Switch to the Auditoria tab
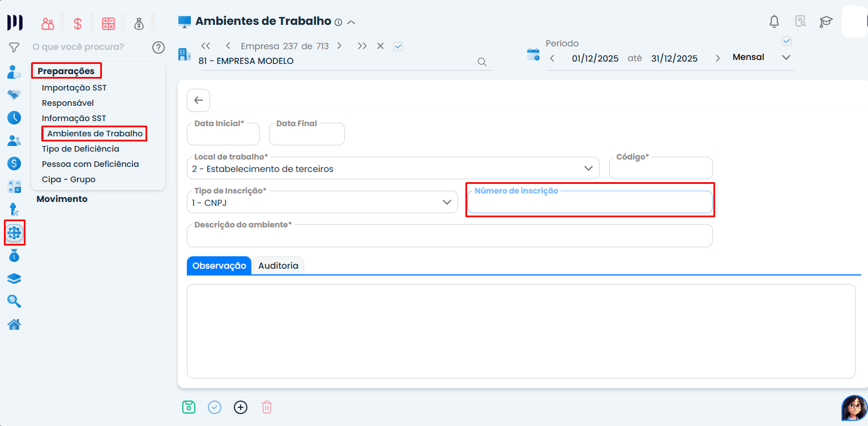The height and width of the screenshot is (426, 868). point(278,265)
